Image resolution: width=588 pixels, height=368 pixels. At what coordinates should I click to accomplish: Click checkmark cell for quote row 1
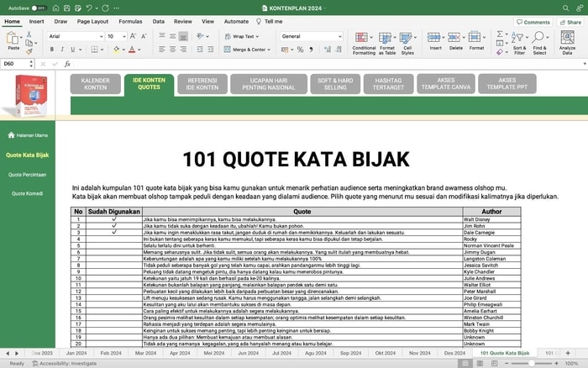point(114,219)
